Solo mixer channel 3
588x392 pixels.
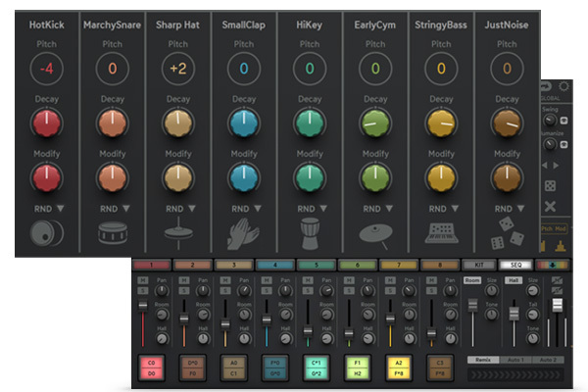[225, 290]
